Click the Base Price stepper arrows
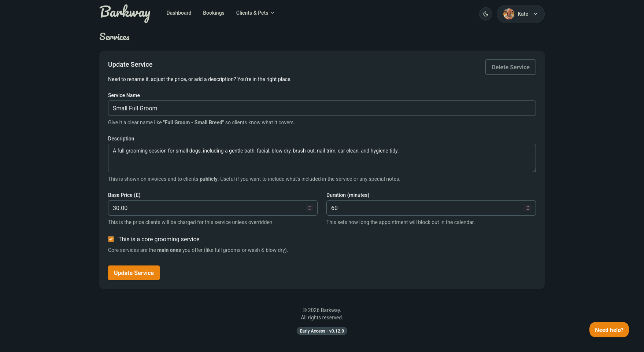Viewport: 644px width, 352px height. [x=310, y=208]
